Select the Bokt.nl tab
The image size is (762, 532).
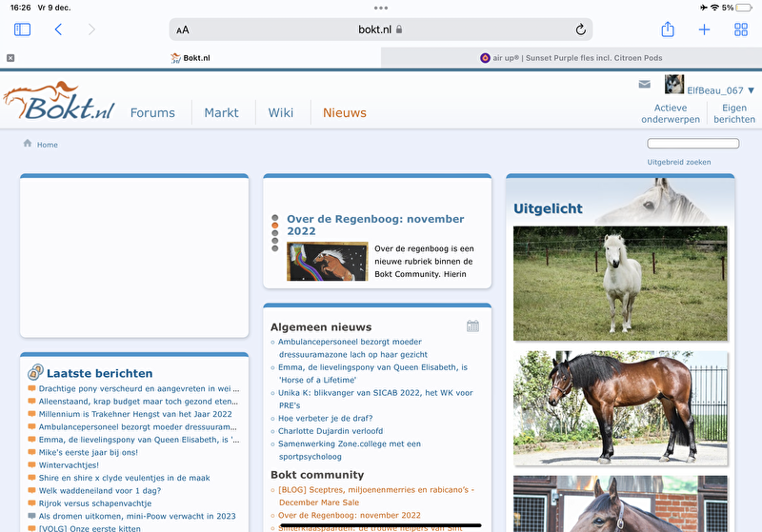coord(190,58)
